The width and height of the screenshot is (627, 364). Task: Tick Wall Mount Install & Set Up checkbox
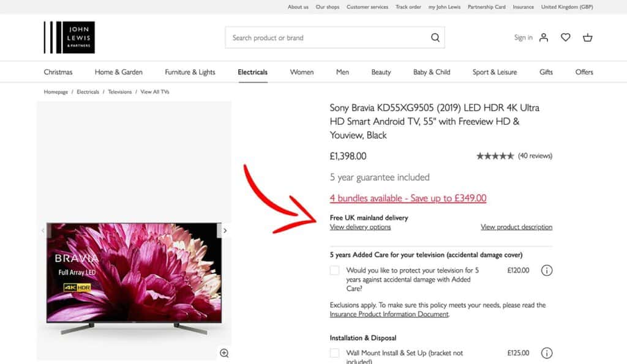click(x=334, y=353)
